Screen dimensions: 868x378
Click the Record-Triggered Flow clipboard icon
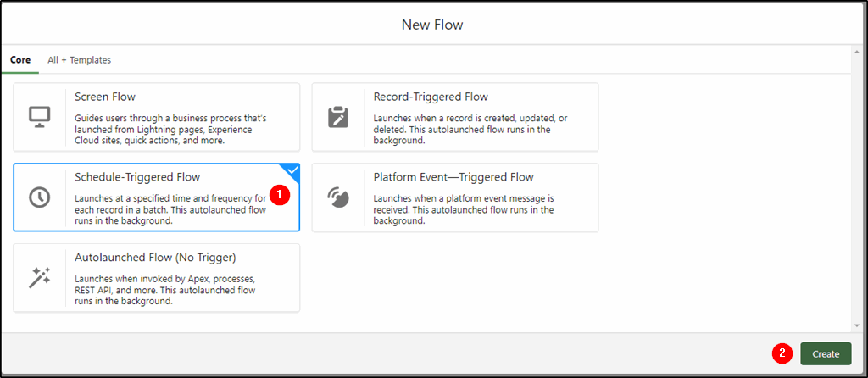click(338, 117)
